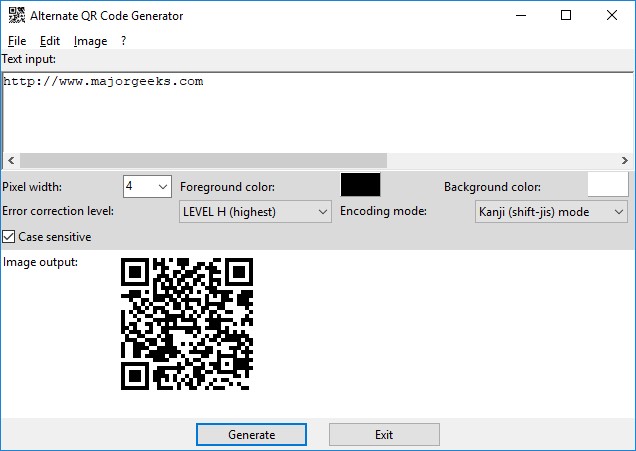
Task: Click the 'Encoding mode:' label
Action: [383, 211]
